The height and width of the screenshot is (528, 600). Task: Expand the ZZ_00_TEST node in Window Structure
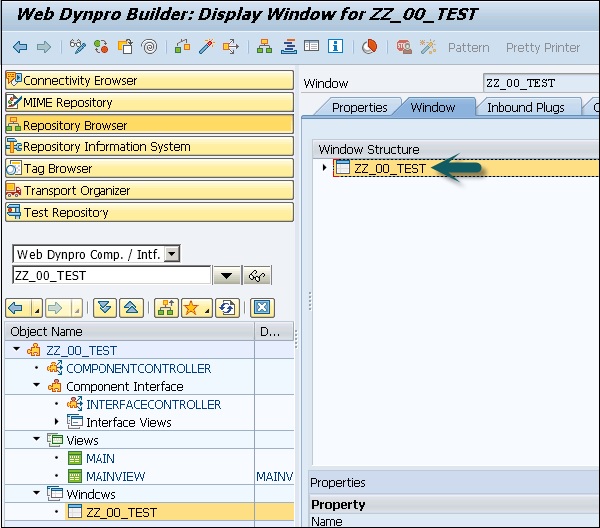(x=324, y=168)
